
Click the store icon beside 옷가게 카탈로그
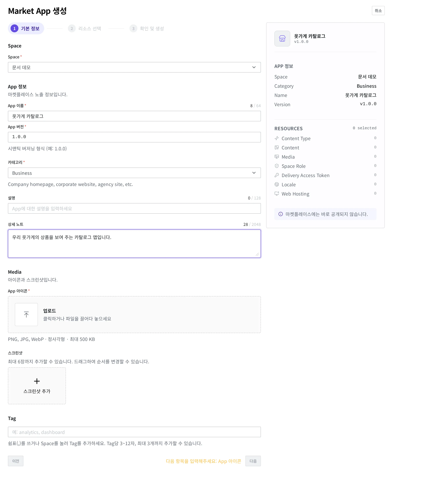(x=282, y=39)
